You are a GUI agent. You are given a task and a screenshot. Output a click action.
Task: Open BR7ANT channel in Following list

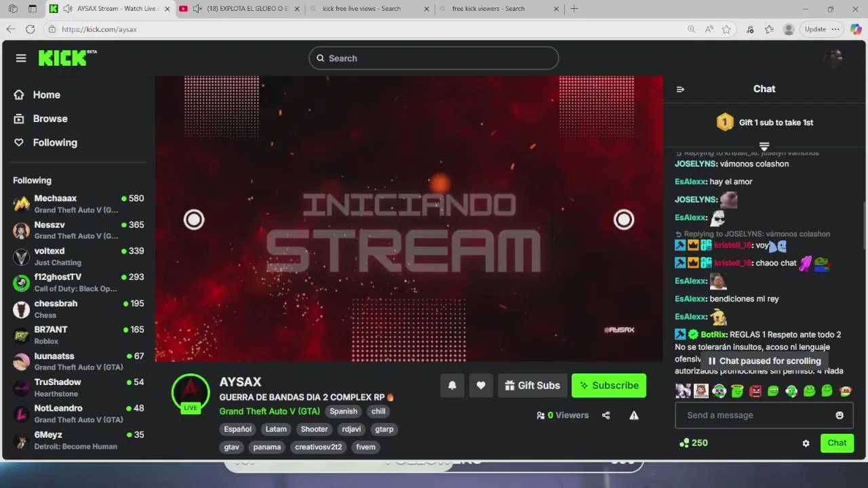click(79, 335)
